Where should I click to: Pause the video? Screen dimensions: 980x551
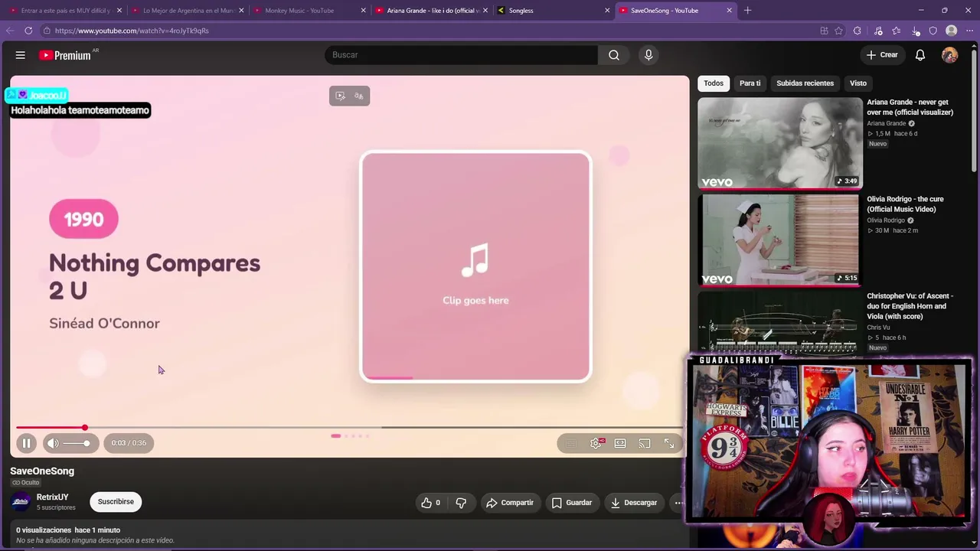pos(26,443)
